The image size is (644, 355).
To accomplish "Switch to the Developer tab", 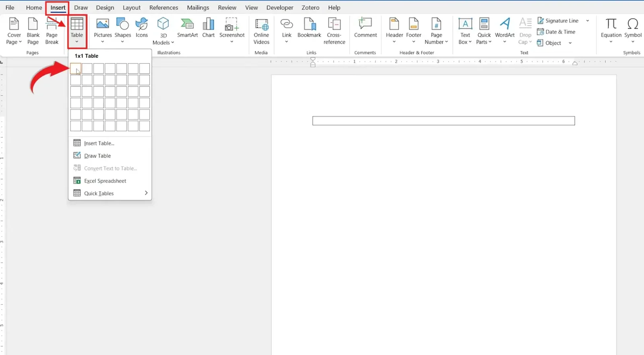I will coord(280,8).
